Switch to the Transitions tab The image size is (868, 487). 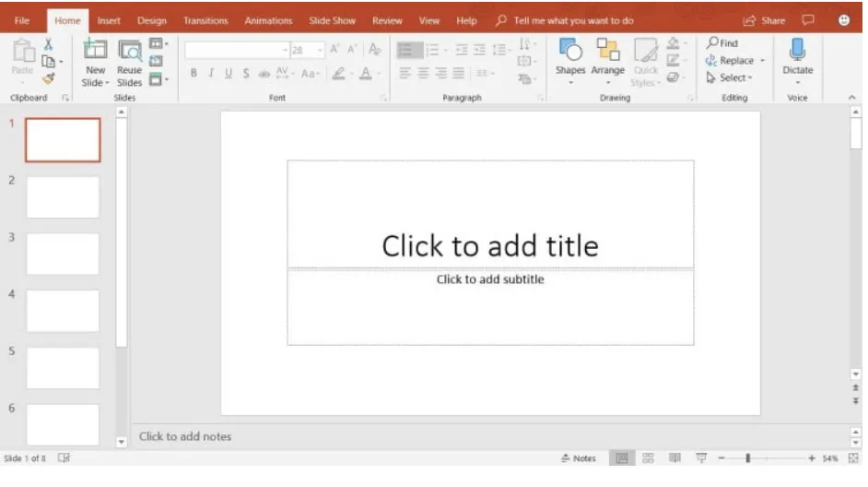click(x=205, y=20)
